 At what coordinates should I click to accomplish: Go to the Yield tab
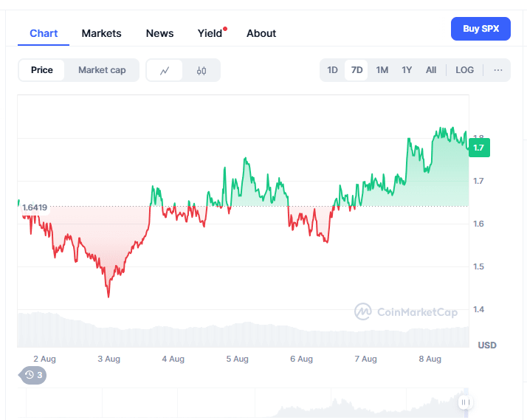click(x=210, y=33)
